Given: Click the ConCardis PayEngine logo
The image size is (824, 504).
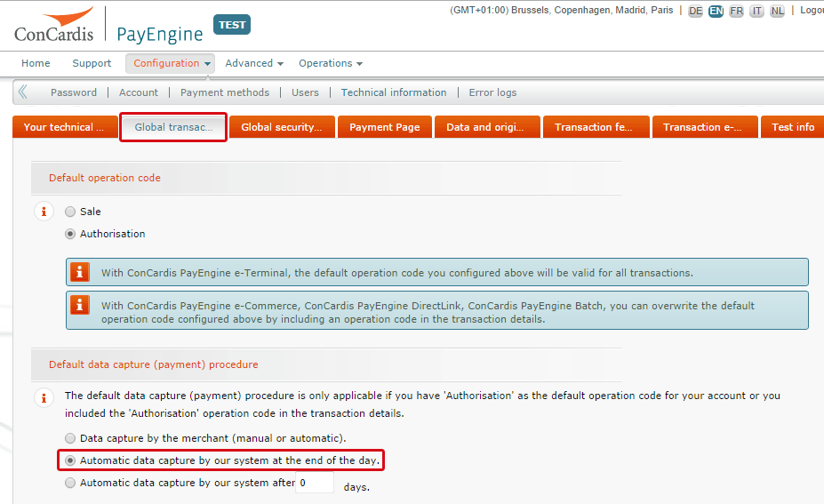Looking at the screenshot, I should (108, 25).
